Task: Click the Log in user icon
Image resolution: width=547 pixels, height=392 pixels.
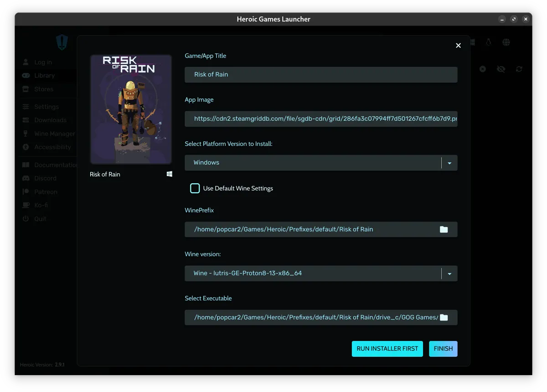Action: coord(26,62)
